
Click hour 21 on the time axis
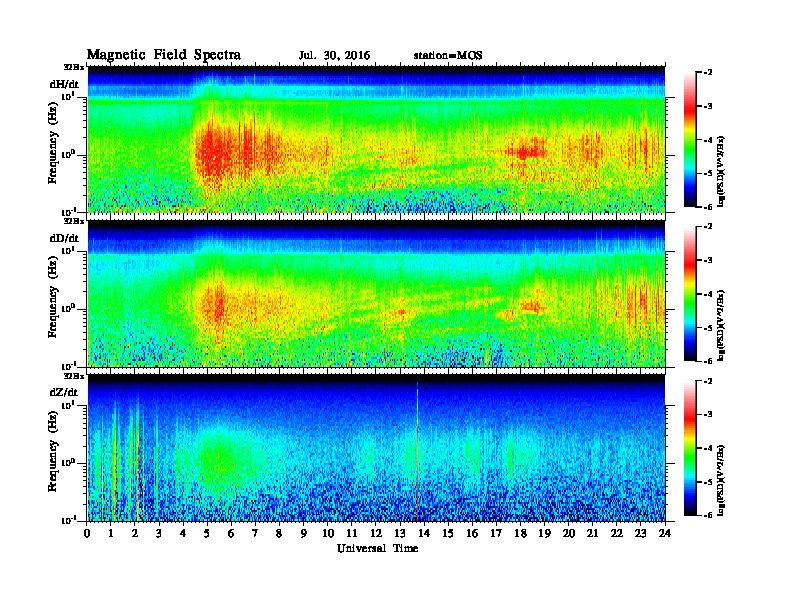[x=593, y=534]
